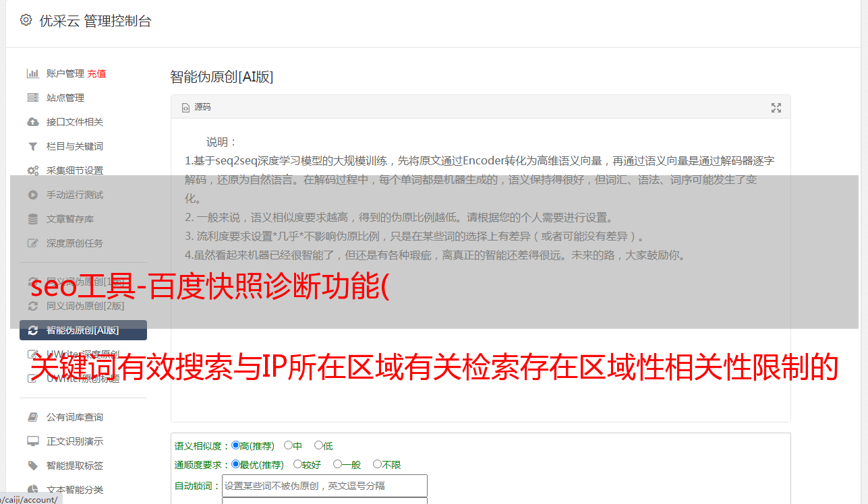Open 正文识别演示 sidebar item
The image size is (868, 504).
[x=75, y=441]
